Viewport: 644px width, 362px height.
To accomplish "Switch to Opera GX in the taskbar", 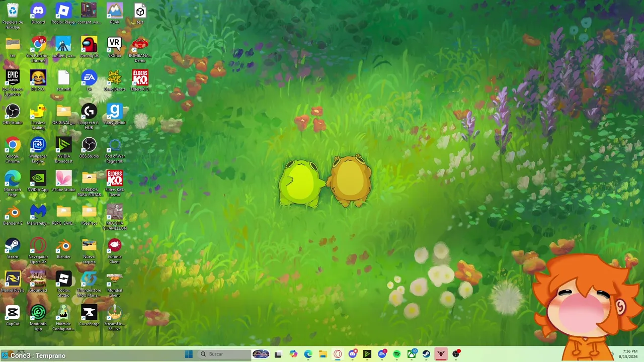I will [338, 354].
